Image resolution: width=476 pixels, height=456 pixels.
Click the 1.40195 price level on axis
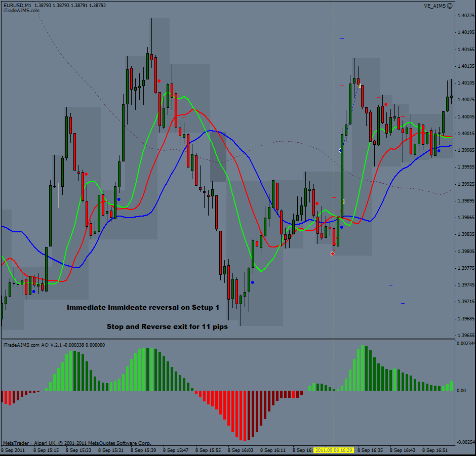(x=466, y=32)
